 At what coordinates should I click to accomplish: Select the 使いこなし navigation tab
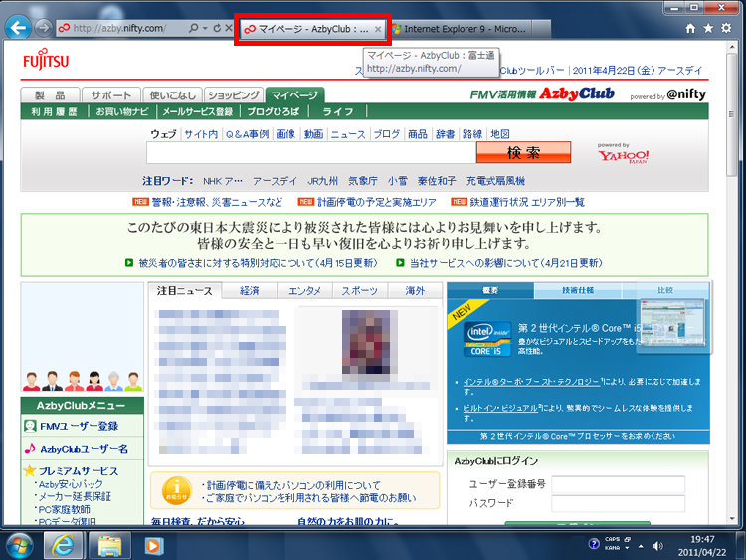click(x=173, y=95)
